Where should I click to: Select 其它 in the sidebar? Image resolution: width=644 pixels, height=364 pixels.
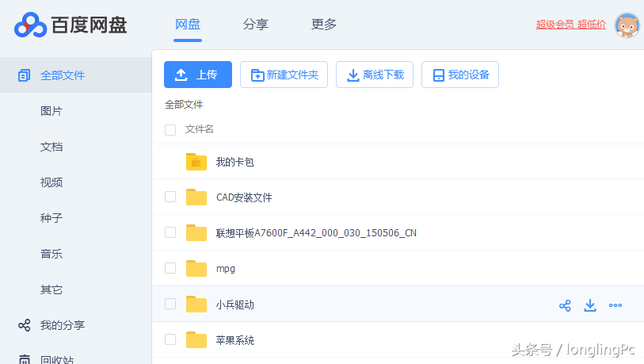click(51, 289)
